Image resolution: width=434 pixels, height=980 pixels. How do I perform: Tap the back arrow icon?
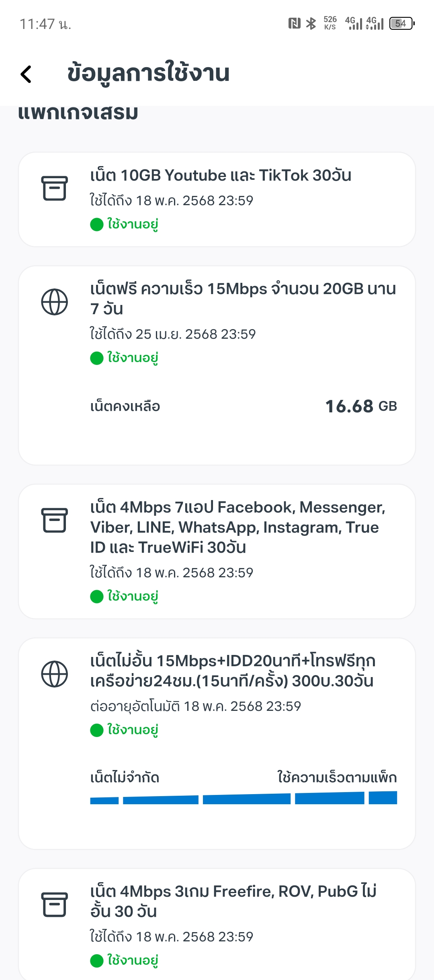[26, 74]
